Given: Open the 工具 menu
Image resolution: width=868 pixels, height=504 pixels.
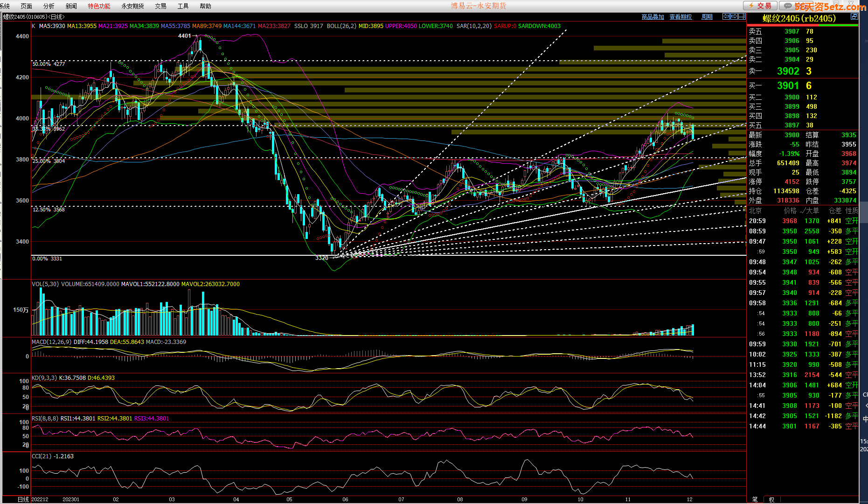Looking at the screenshot, I should [x=183, y=6].
